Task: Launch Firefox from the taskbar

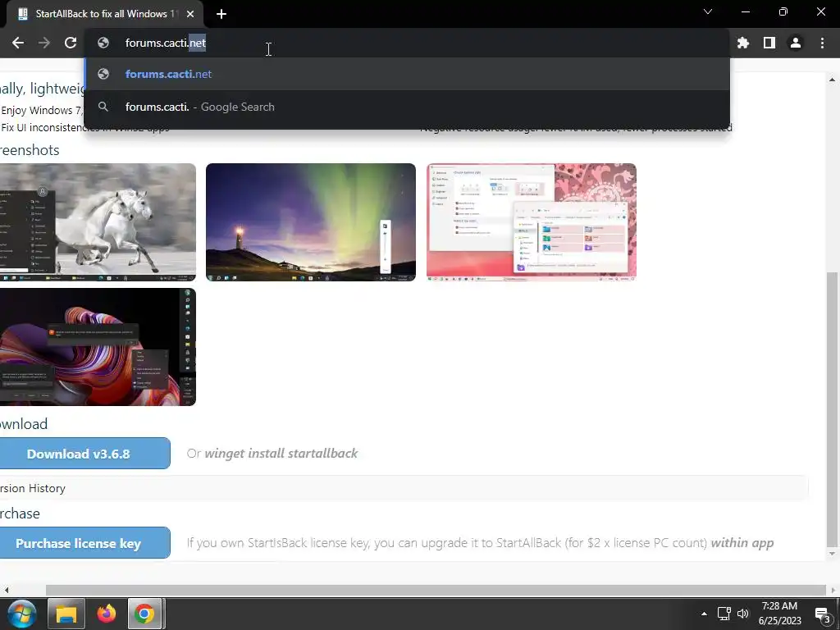Action: click(x=106, y=614)
